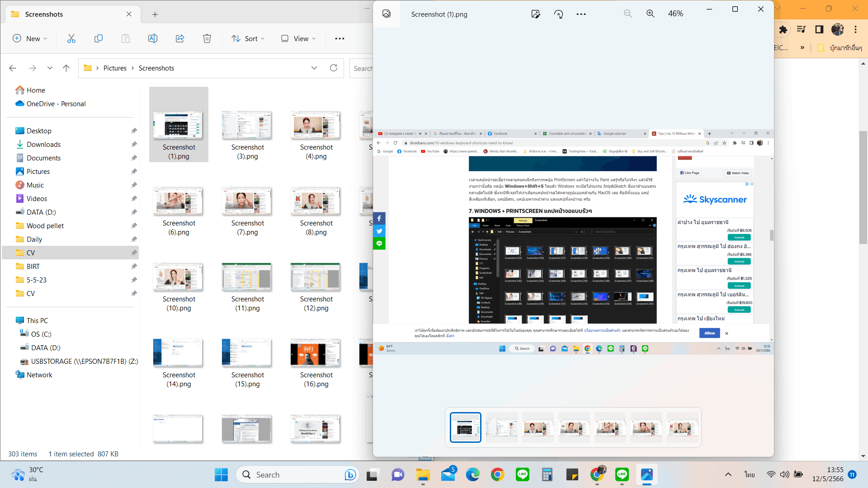The width and height of the screenshot is (868, 488).
Task: Zoom in on the photo
Action: [x=650, y=14]
